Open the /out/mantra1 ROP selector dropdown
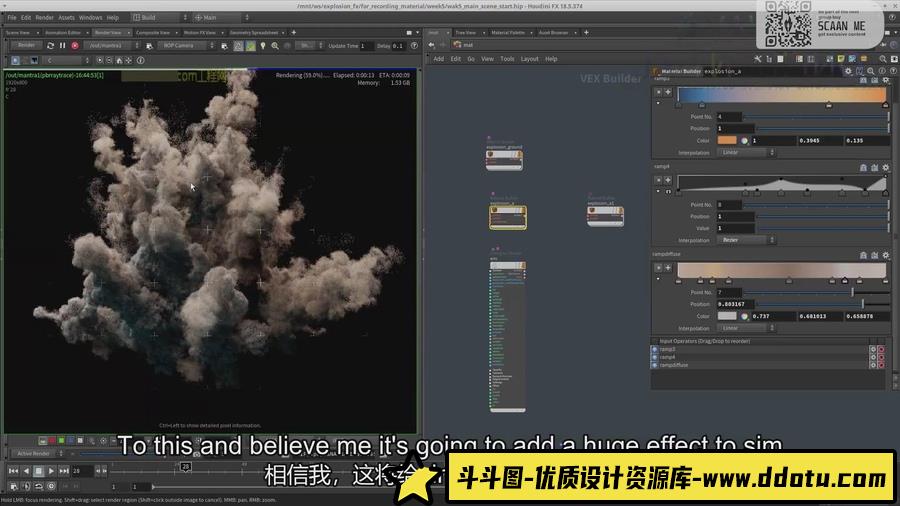Screen dimensions: 900x506 (x=112, y=45)
